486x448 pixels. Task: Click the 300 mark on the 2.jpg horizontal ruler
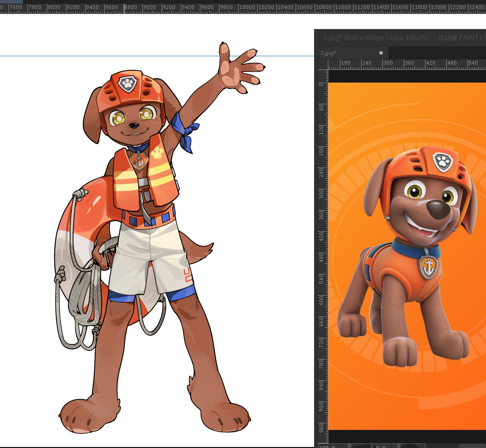388,63
